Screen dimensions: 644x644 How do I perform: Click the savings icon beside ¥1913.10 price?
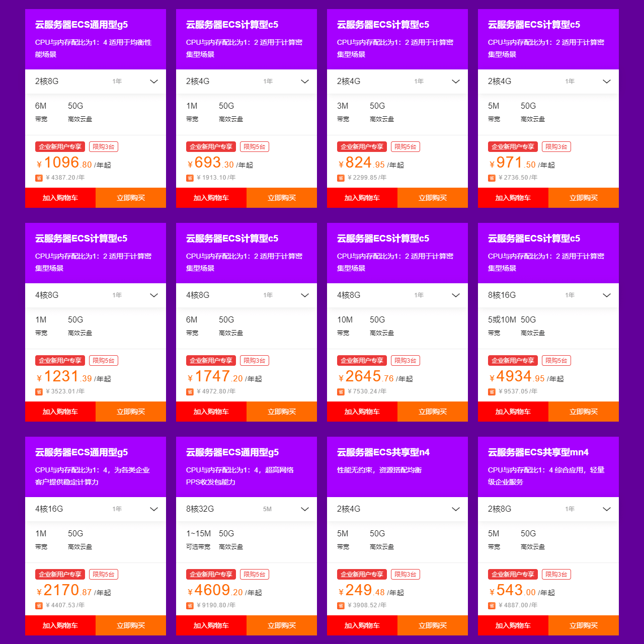[190, 178]
